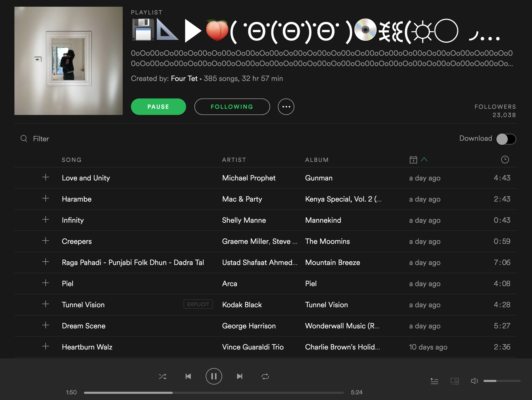
Task: Open the Wonderwall Music album
Action: [342, 326]
